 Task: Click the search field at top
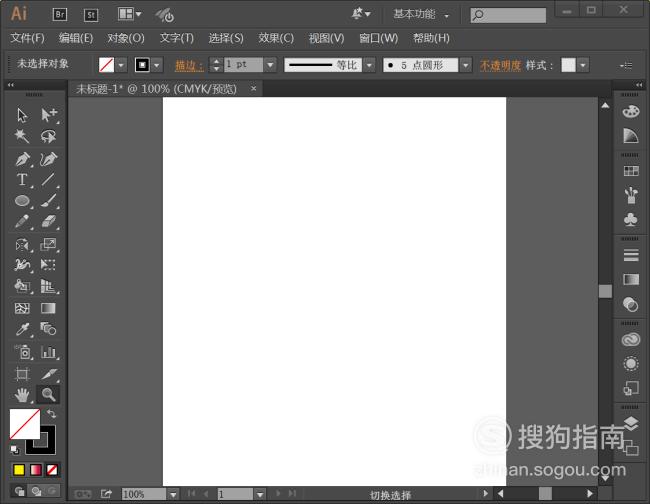[508, 15]
